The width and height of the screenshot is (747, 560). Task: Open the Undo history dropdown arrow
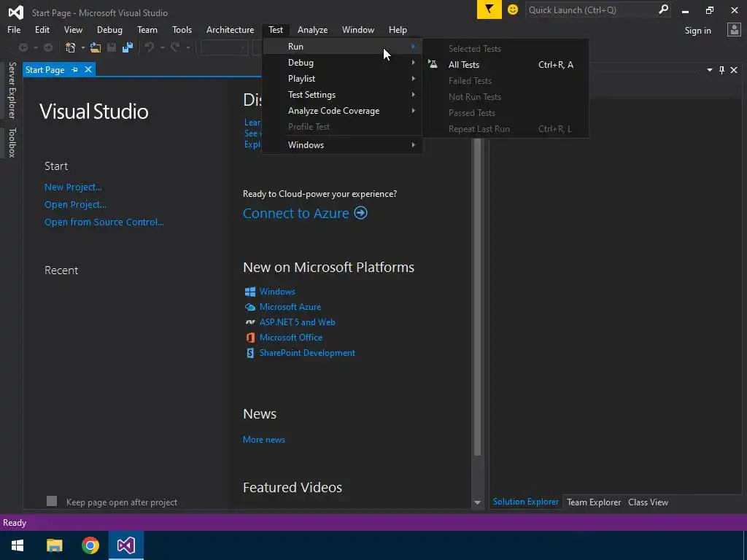[162, 47]
